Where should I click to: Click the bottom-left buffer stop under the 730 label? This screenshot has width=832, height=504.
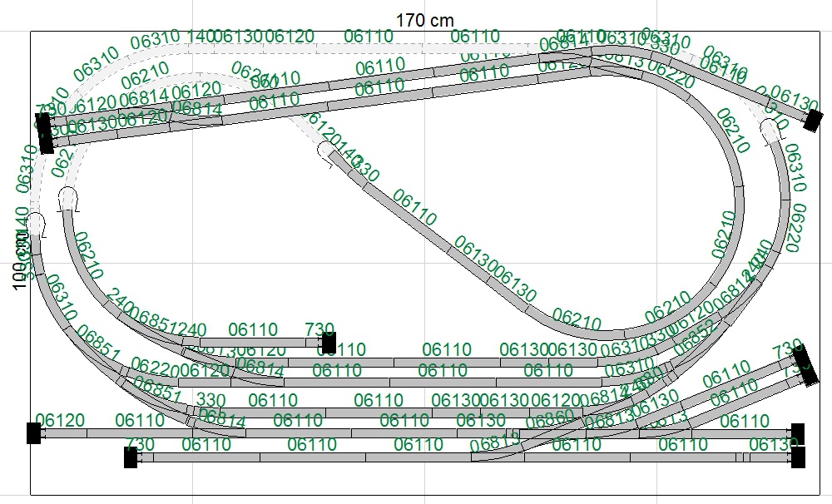[131, 457]
